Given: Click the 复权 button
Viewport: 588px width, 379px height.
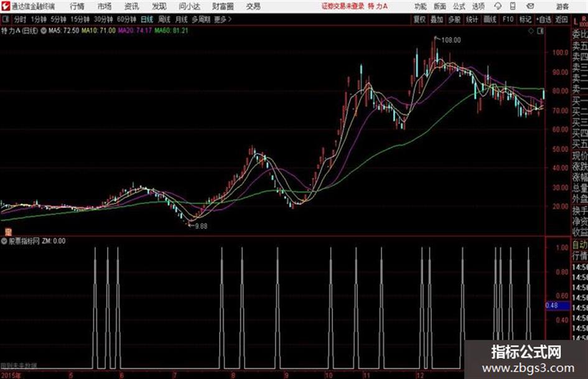Looking at the screenshot, I should tap(419, 19).
